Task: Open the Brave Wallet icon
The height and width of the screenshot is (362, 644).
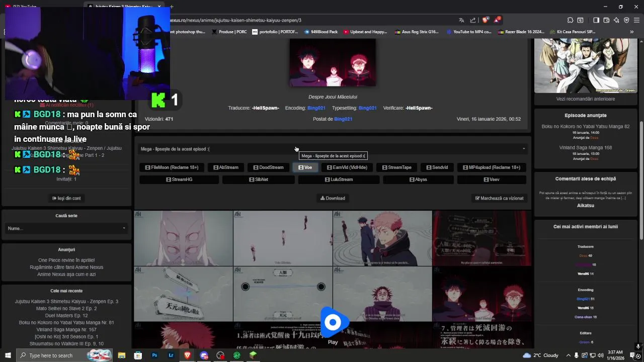Action: [x=606, y=20]
